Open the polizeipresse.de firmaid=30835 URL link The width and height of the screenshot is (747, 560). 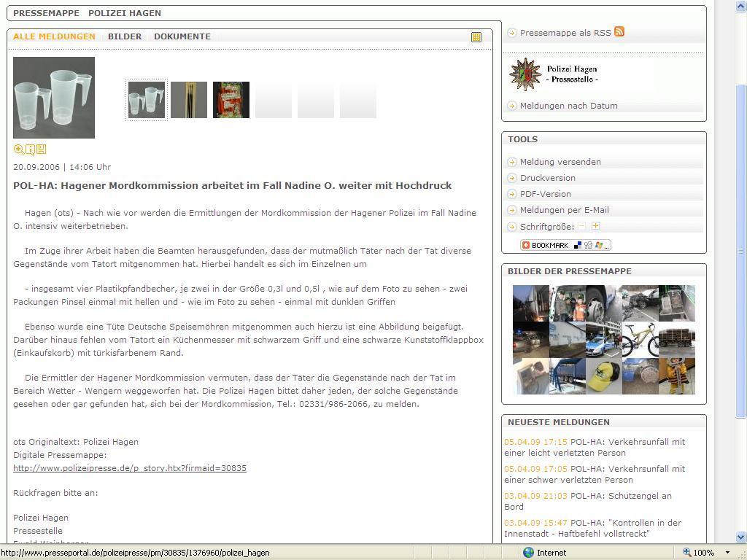(130, 468)
